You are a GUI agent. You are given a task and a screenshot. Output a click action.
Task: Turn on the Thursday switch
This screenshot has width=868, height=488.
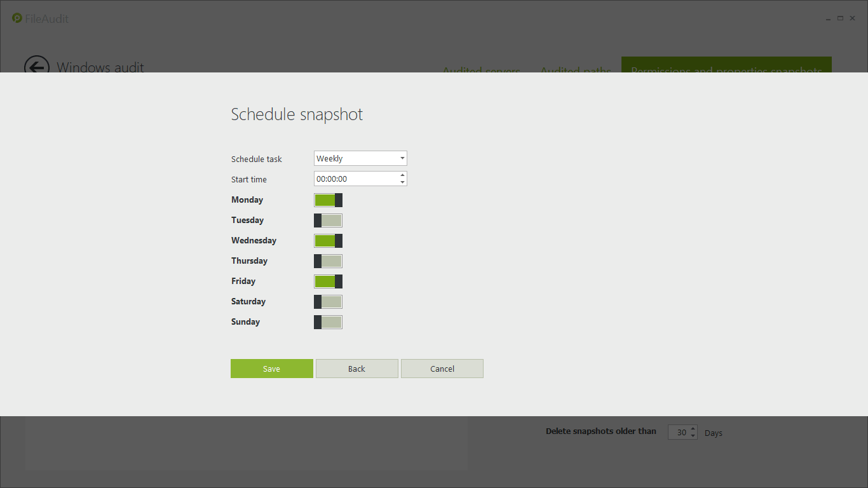pyautogui.click(x=328, y=261)
